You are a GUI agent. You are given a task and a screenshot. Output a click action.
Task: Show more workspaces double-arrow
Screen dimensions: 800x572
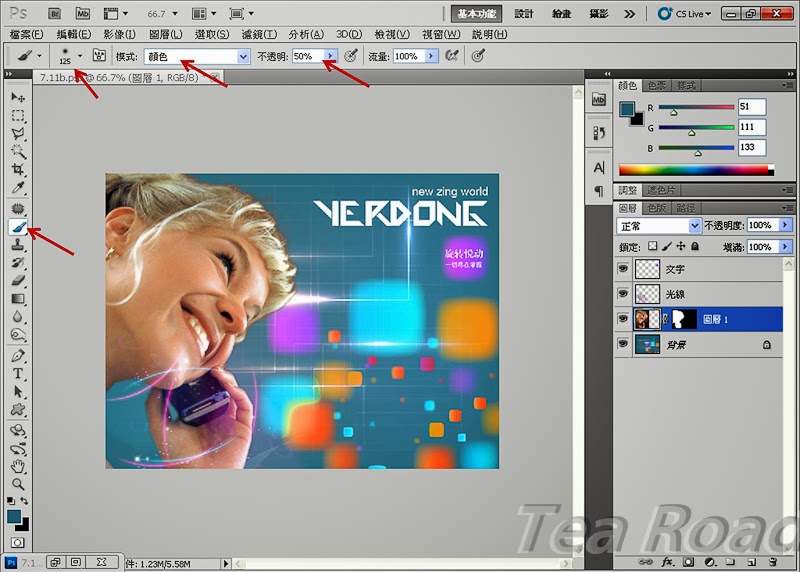coord(630,14)
